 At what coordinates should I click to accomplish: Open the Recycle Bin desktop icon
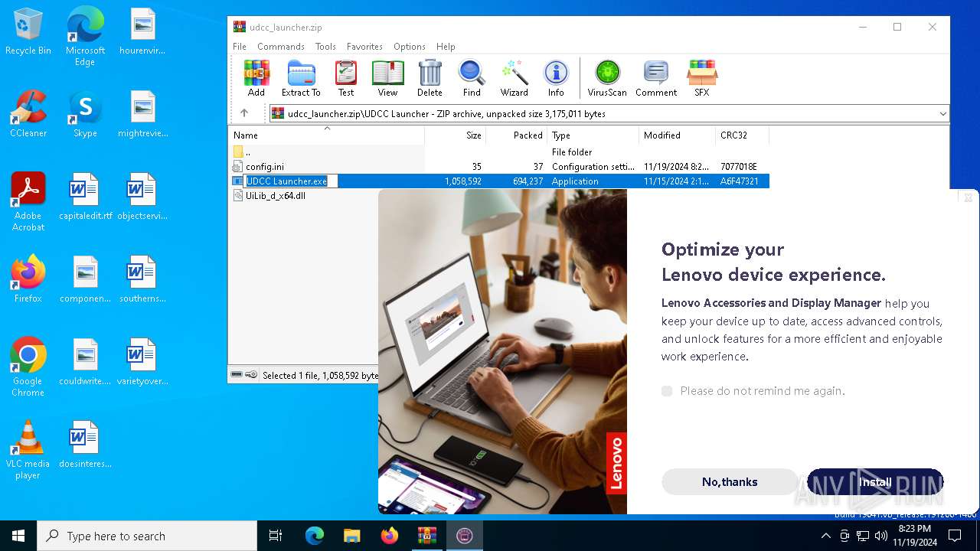(x=28, y=32)
